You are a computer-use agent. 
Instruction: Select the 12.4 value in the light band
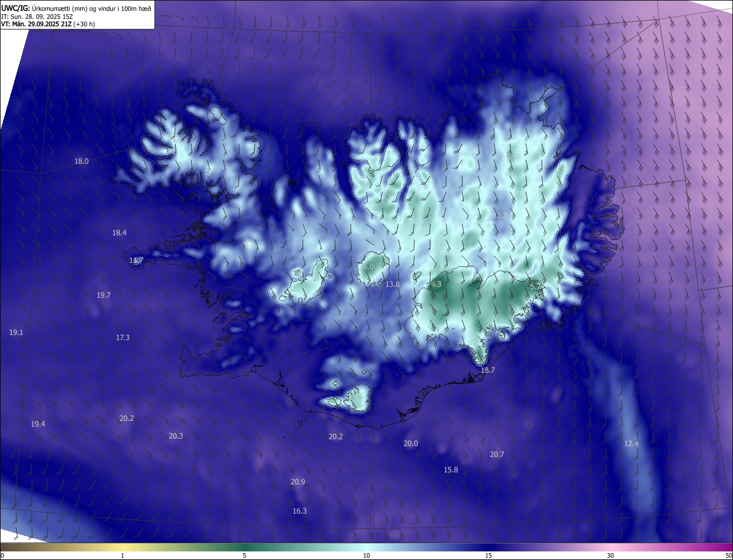click(x=631, y=444)
